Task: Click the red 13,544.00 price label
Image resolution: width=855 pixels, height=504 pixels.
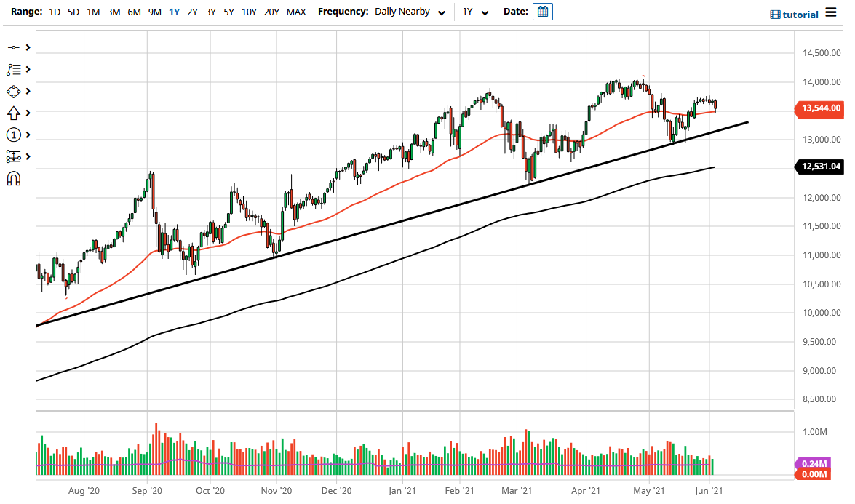Action: [x=821, y=110]
